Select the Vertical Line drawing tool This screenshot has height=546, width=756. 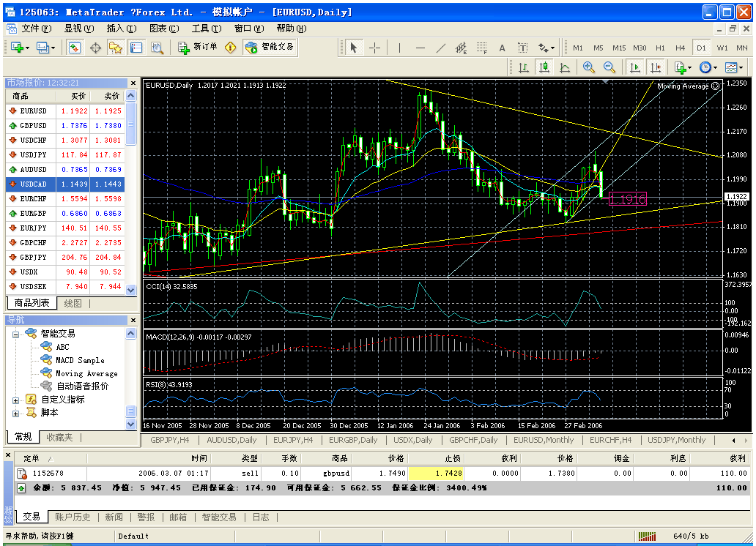(399, 48)
